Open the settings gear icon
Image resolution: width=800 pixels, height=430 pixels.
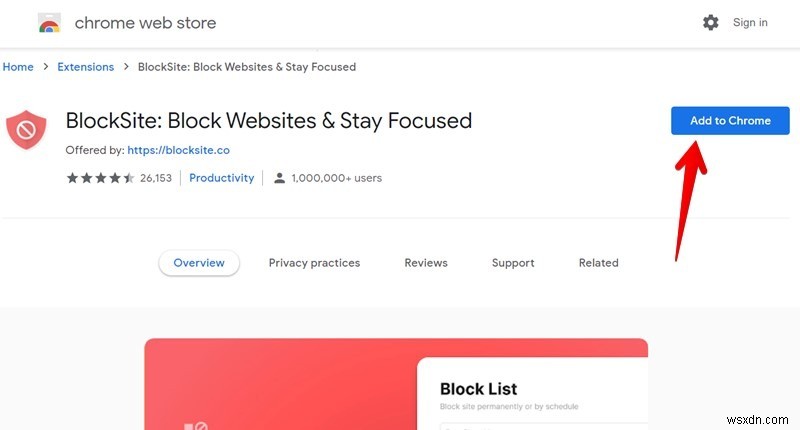coord(711,22)
